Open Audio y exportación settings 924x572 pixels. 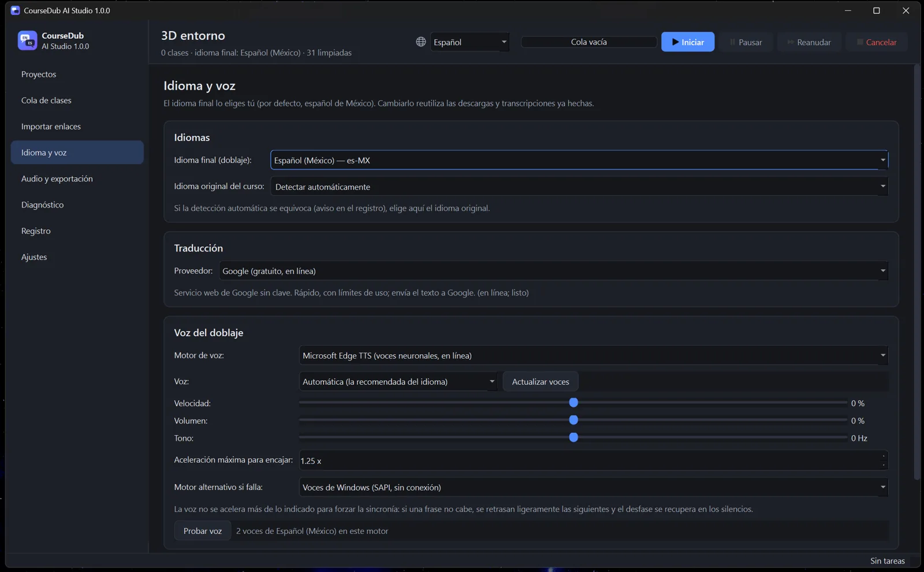tap(77, 179)
